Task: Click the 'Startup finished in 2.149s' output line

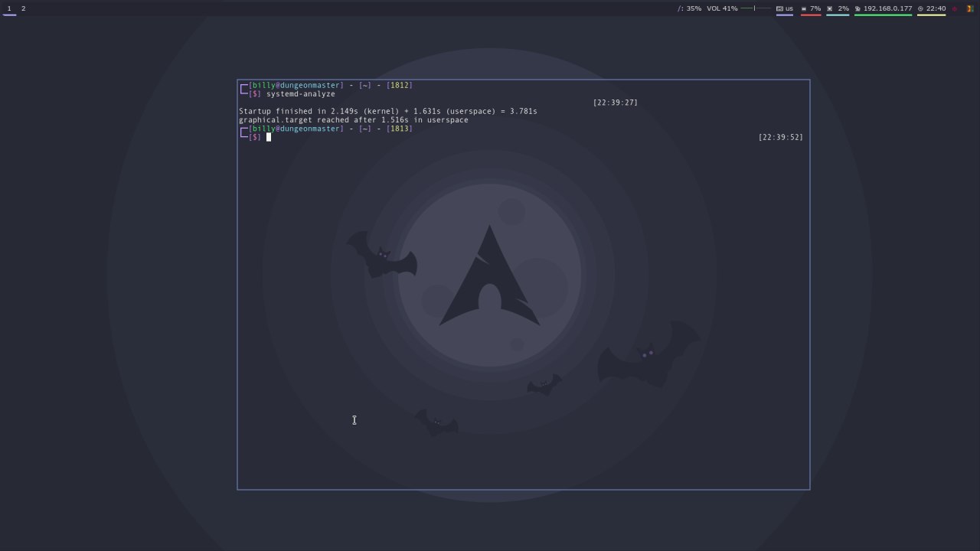Action: [388, 111]
